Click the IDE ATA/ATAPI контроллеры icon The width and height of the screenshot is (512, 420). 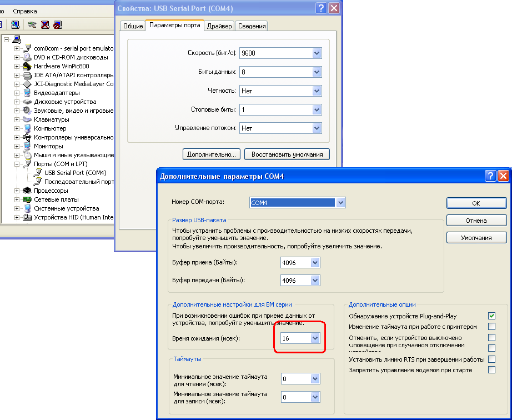click(x=27, y=75)
